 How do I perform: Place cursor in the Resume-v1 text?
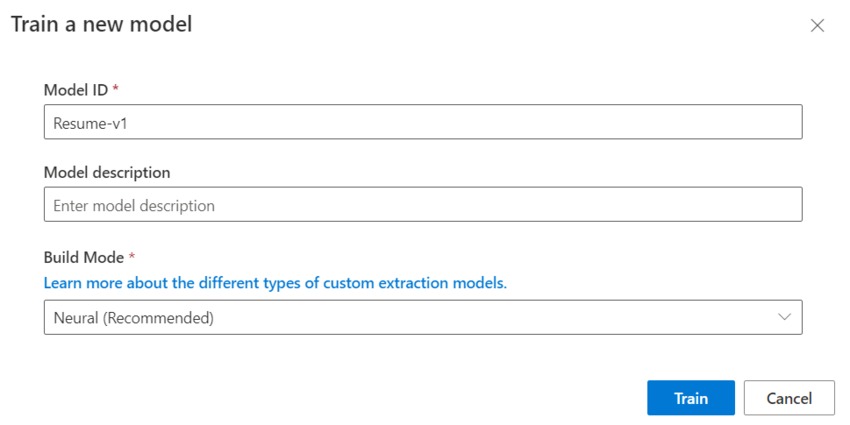click(89, 122)
